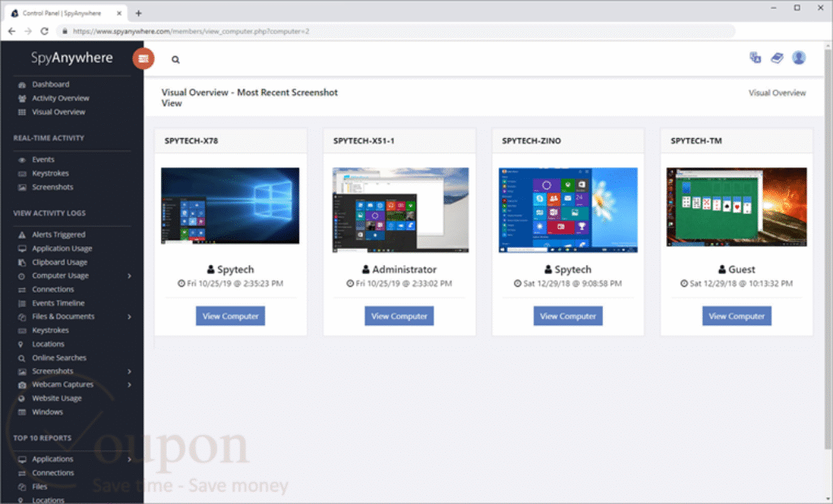This screenshot has height=504, width=833.
Task: Open the SPYTECH-TM solitaire screenshot thumbnail
Action: 736,207
